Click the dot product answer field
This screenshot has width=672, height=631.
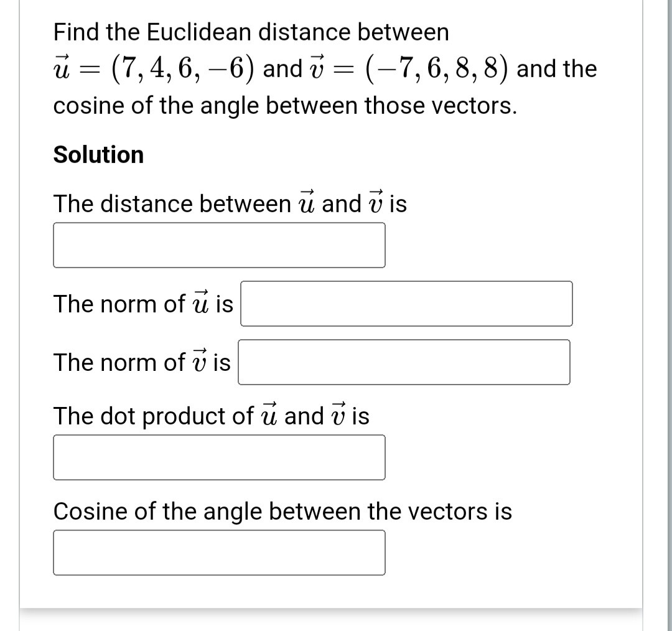click(219, 457)
